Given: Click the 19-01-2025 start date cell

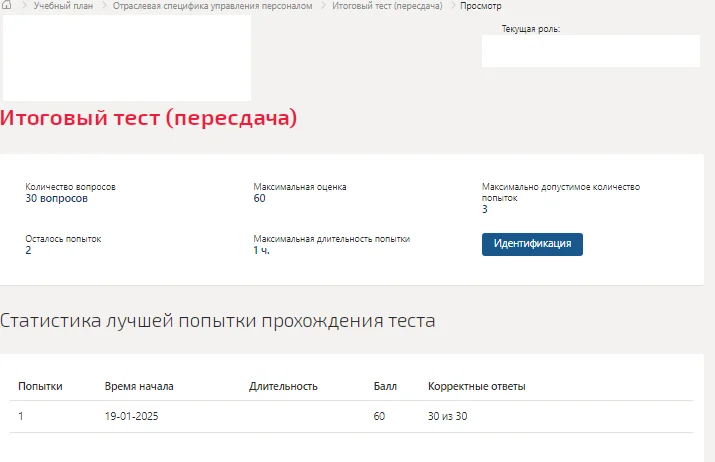Looking at the screenshot, I should tap(131, 416).
